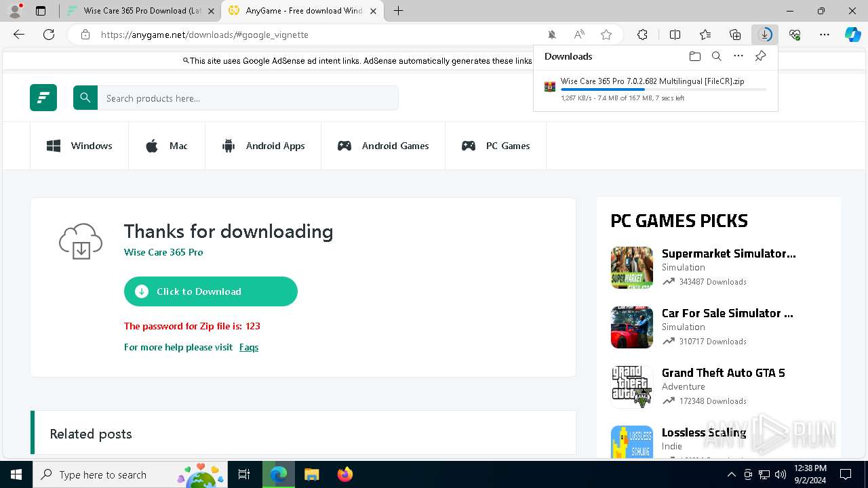Screen dimensions: 868x488
Task: Open Android Apps category
Action: pyautogui.click(x=263, y=146)
